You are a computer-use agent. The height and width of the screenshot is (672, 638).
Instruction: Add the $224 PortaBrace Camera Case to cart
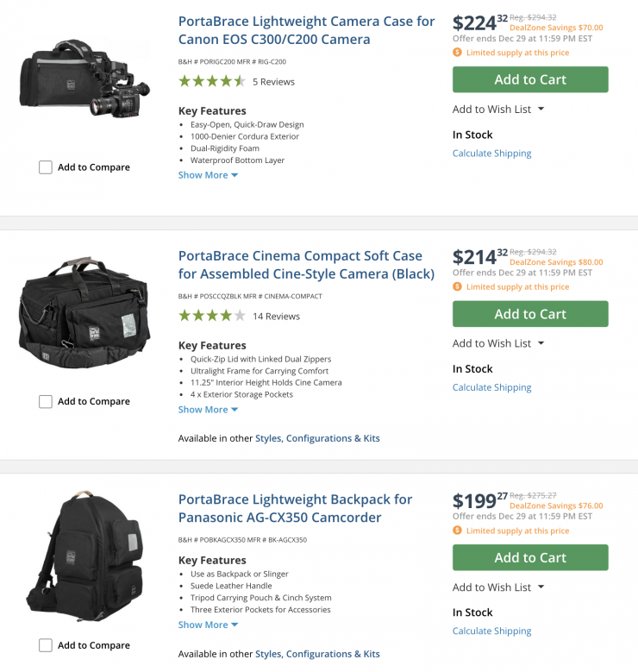pos(530,79)
